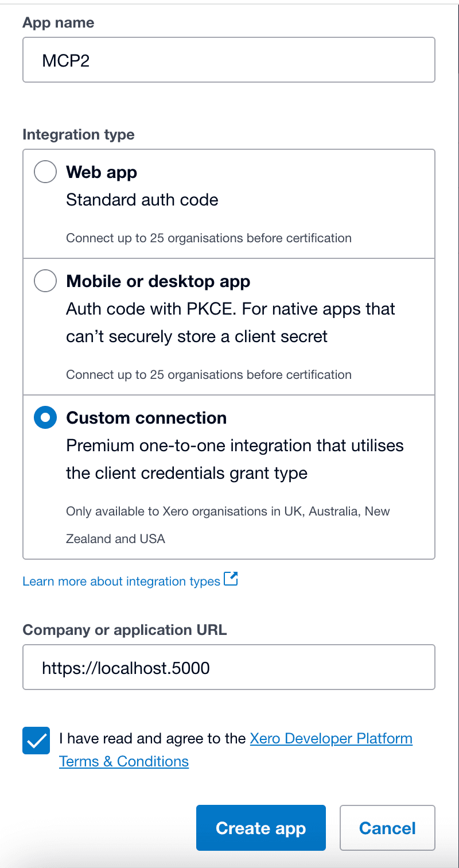The image size is (459, 868).
Task: Focus the Company or application URL field
Action: pyautogui.click(x=228, y=667)
